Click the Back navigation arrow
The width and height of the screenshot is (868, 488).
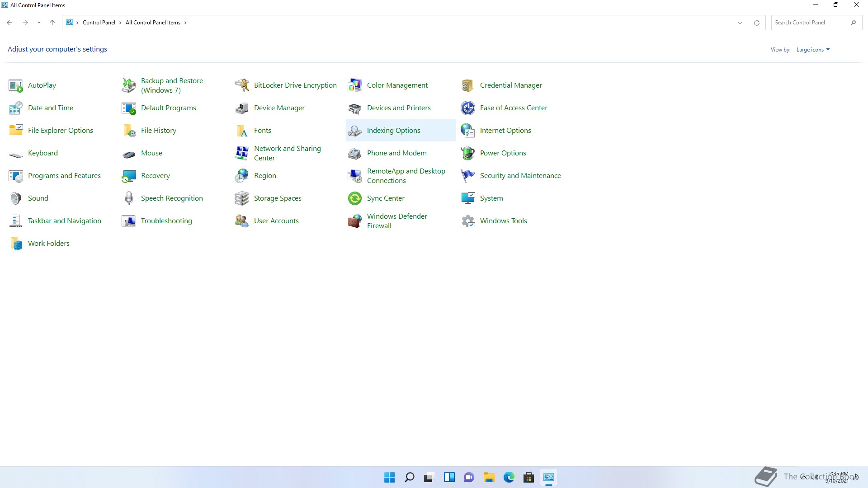(9, 23)
